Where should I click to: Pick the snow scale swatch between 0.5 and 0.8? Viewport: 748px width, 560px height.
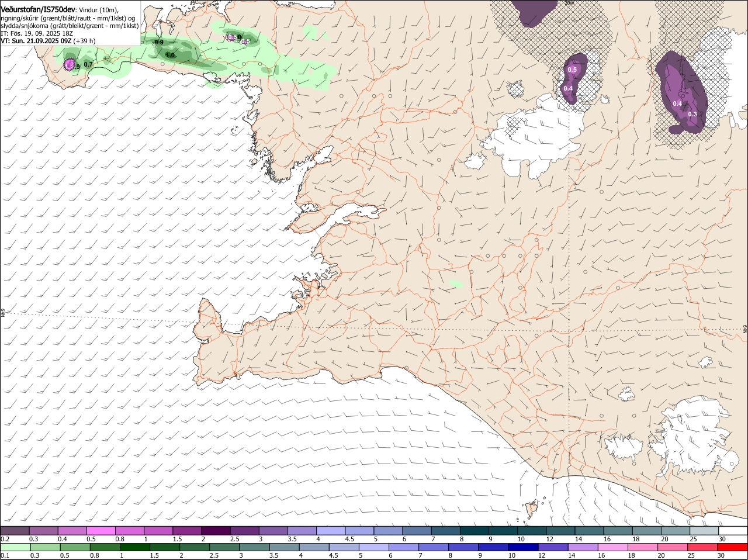coord(101,531)
